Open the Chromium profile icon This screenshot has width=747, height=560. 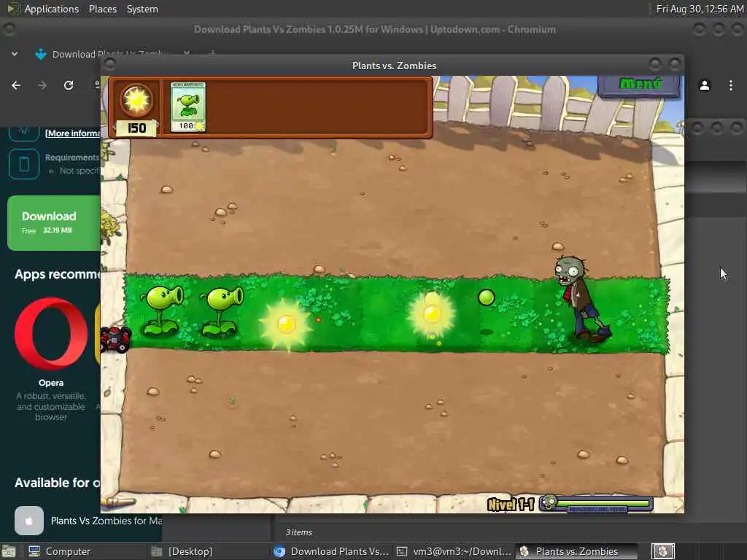[x=705, y=85]
